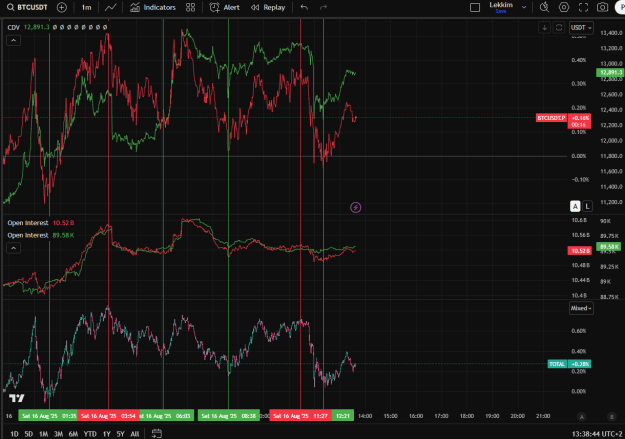Toggle log scale L button
This screenshot has height=439, width=625.
(x=587, y=206)
